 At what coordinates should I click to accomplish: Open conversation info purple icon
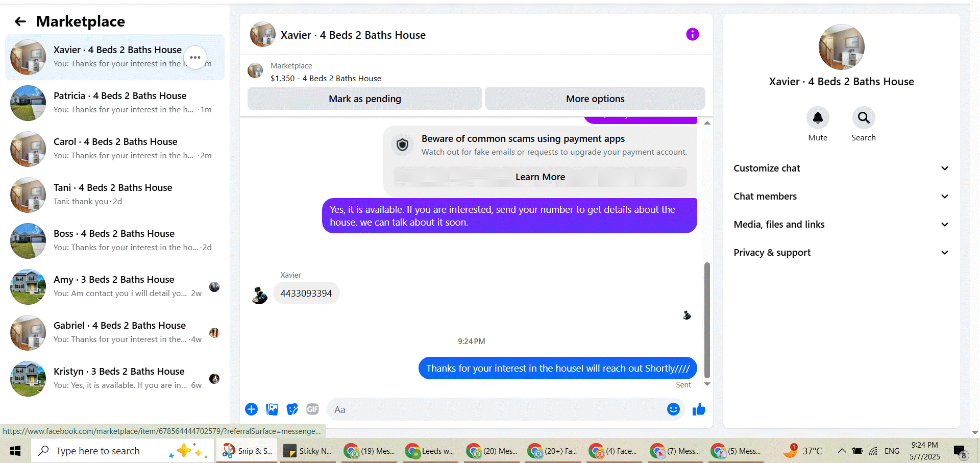pos(692,34)
